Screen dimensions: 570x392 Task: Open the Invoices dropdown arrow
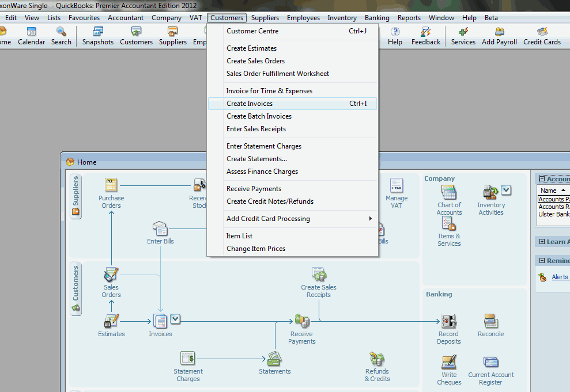click(175, 319)
